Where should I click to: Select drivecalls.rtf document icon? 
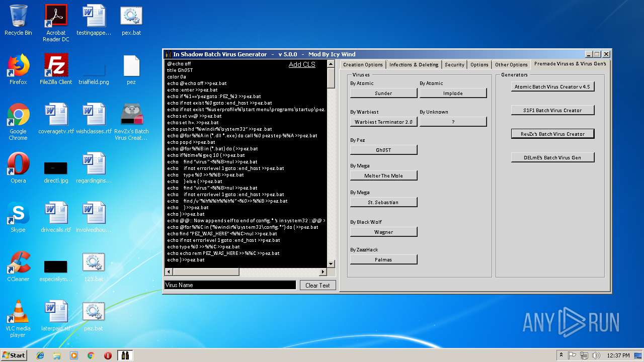click(56, 217)
